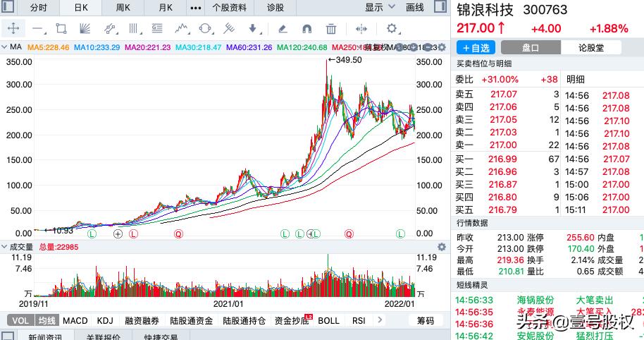This screenshot has width=644, height=340.
Task: Open the 筹码 chip distribution button
Action: 426,320
